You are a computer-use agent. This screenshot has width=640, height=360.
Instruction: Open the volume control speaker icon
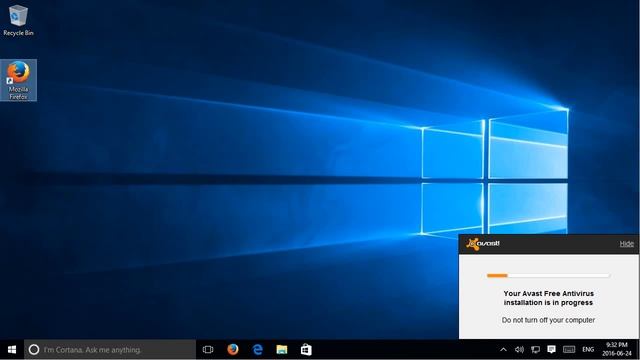pos(519,350)
